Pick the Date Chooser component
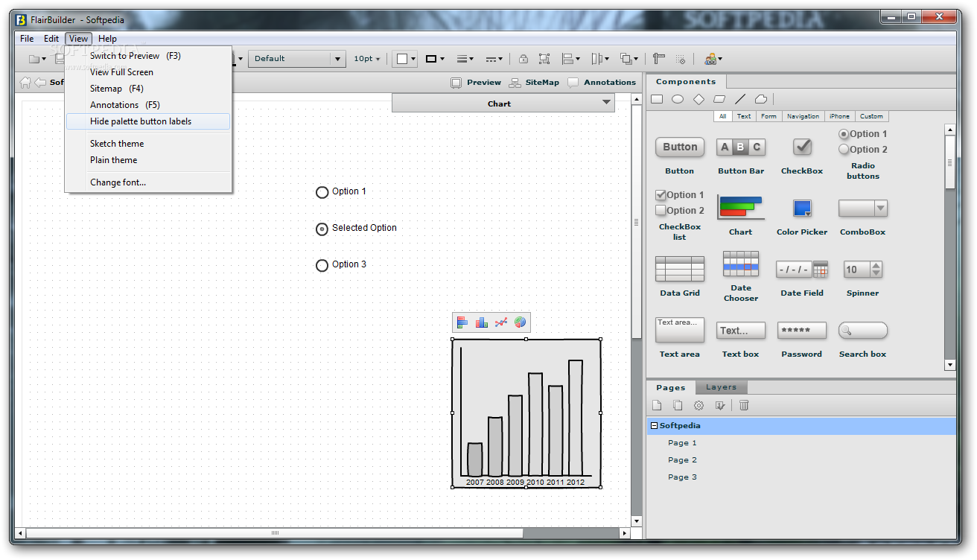The image size is (977, 560). tap(741, 276)
